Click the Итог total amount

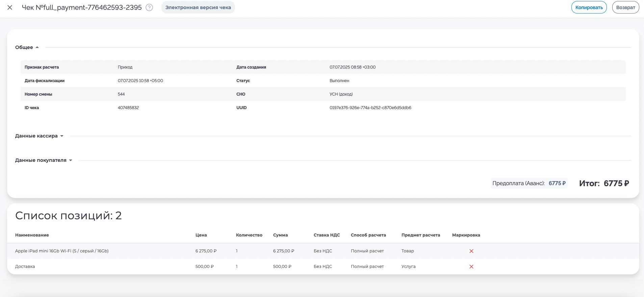tap(616, 183)
